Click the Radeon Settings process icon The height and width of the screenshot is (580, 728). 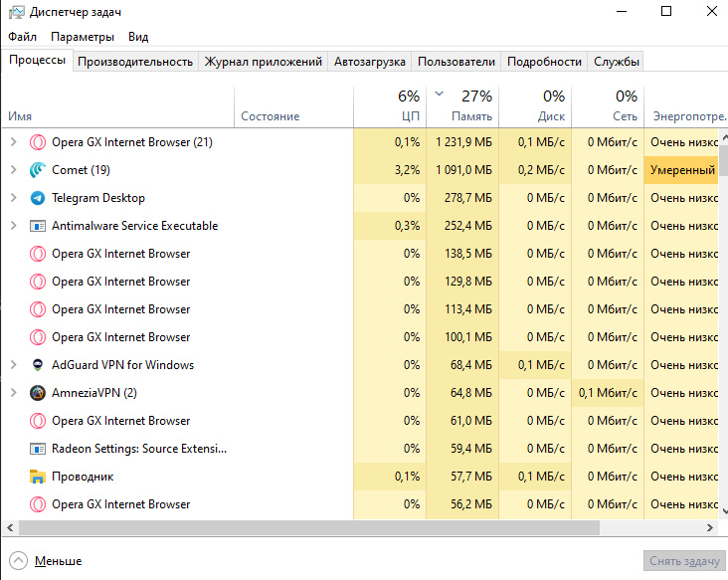38,449
